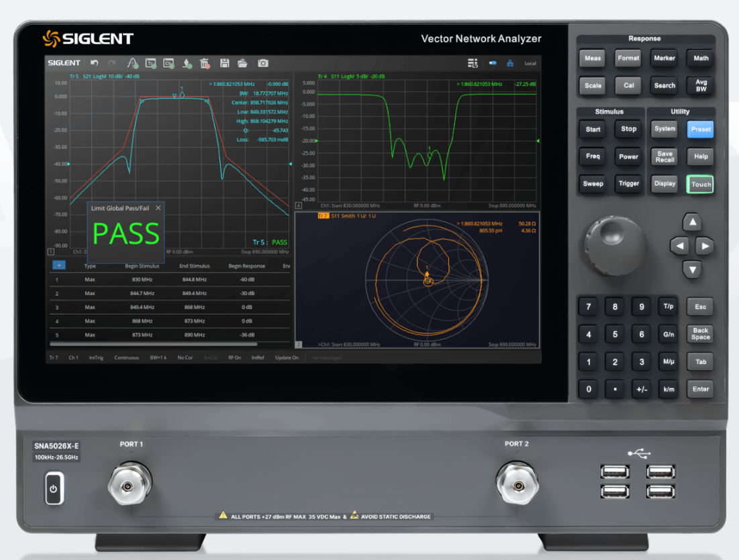Click the Tab key on keypad
This screenshot has width=739, height=560.
700,361
